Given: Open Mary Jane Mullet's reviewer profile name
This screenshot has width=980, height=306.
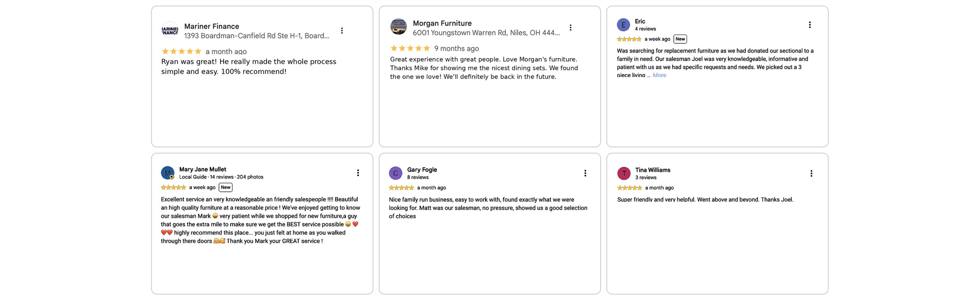Looking at the screenshot, I should [x=203, y=169].
